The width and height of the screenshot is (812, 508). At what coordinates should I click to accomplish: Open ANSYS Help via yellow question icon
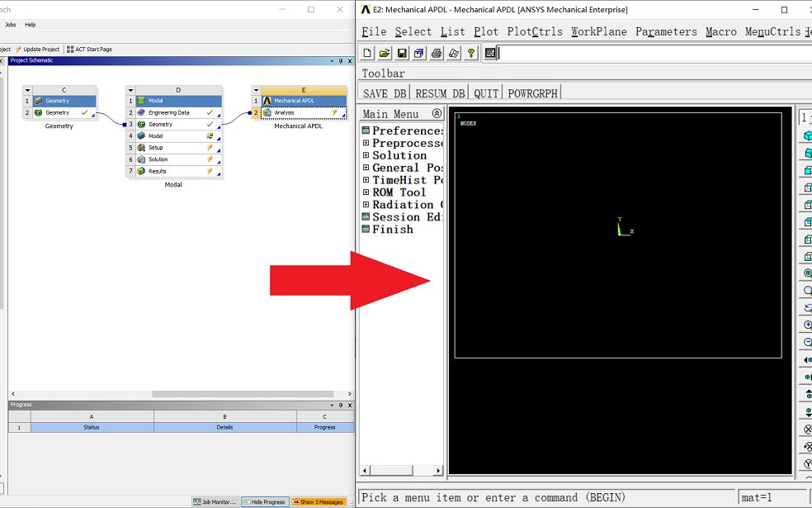pos(470,53)
